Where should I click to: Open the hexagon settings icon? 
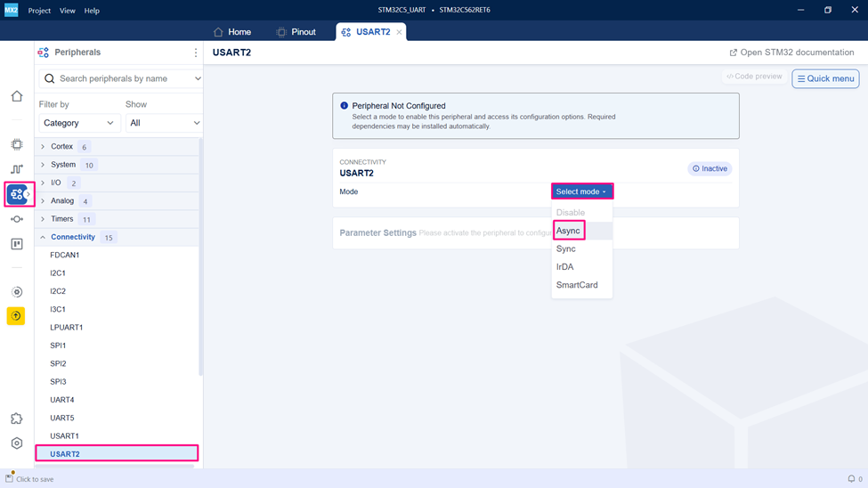17,443
